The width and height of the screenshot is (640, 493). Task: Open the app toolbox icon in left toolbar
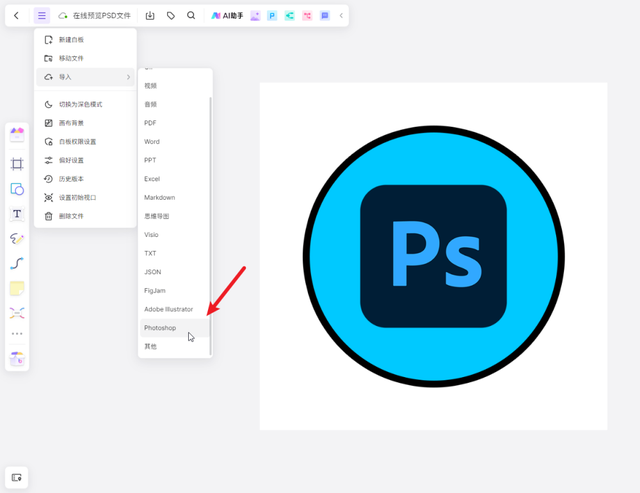pyautogui.click(x=17, y=358)
